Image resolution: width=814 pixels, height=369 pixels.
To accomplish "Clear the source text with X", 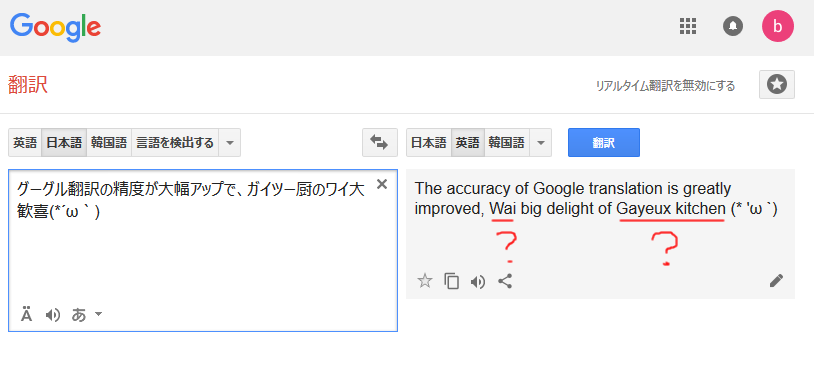I will pyautogui.click(x=382, y=184).
